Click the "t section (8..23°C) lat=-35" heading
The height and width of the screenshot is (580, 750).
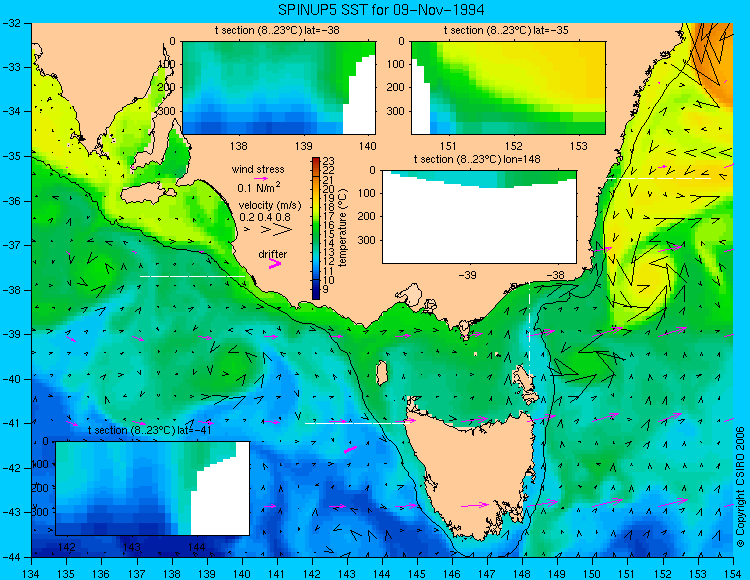[x=506, y=30]
